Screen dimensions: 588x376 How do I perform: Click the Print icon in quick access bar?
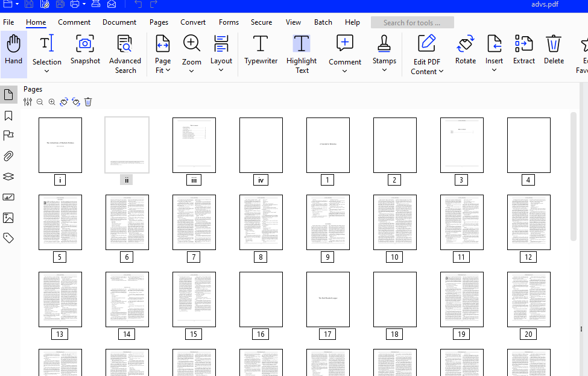(x=75, y=4)
